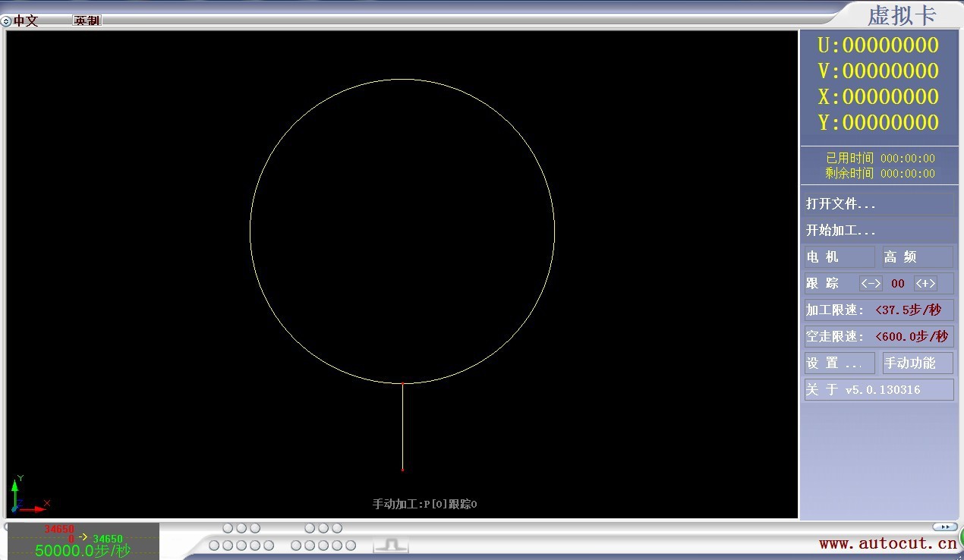Image resolution: width=964 pixels, height=560 pixels.
Task: Open the 手动功能 manual functions menu
Action: coord(917,363)
